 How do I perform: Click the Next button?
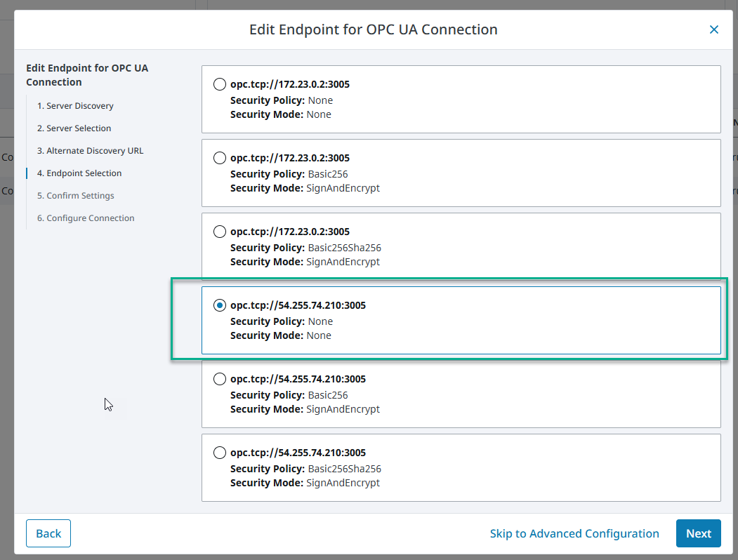point(698,533)
